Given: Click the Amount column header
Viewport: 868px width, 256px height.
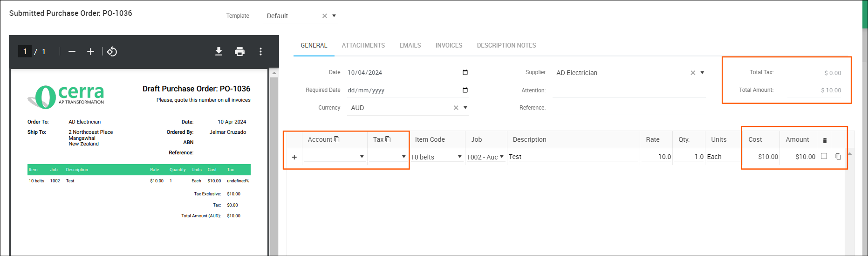Looking at the screenshot, I should click(797, 139).
